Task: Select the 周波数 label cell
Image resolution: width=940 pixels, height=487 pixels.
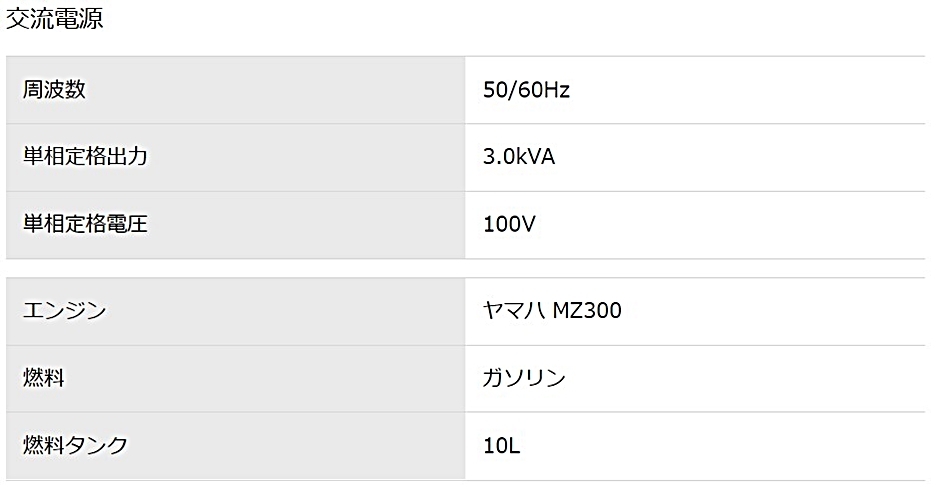Action: tap(236, 90)
